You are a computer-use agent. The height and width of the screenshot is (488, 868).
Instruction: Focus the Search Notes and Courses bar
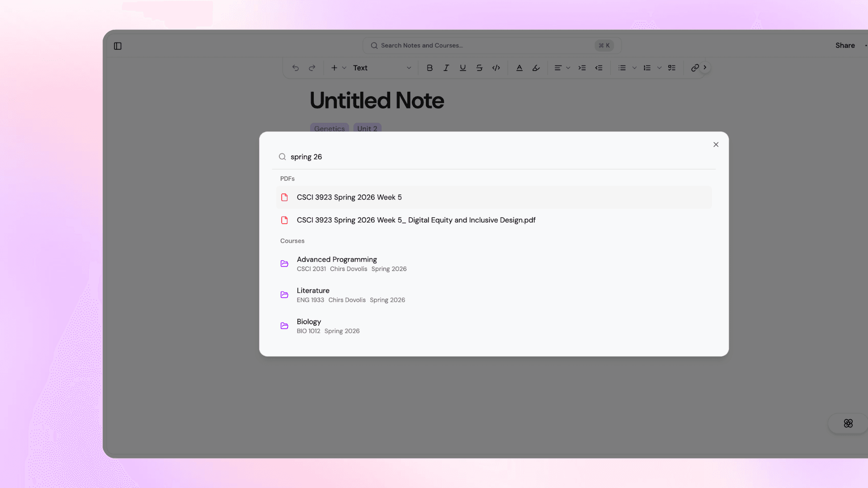[x=492, y=45]
